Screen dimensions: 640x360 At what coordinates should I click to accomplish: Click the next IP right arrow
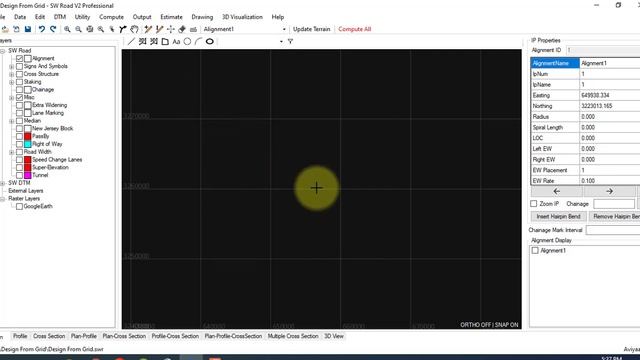tap(609, 191)
